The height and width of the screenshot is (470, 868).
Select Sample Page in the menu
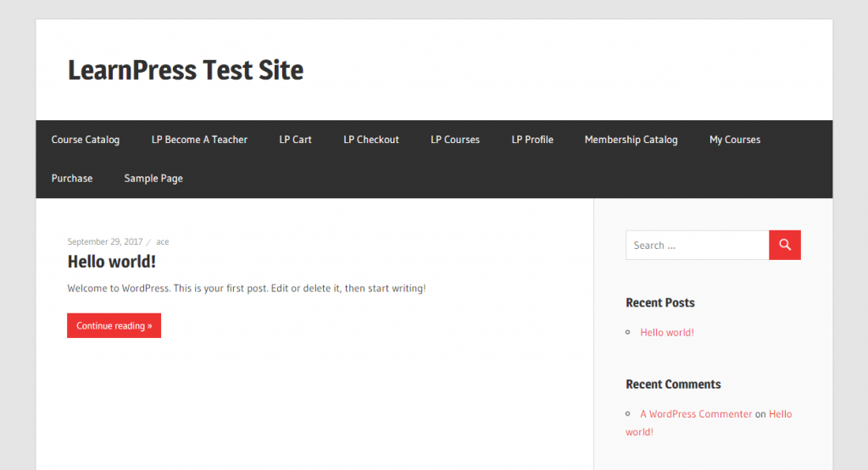tap(153, 179)
